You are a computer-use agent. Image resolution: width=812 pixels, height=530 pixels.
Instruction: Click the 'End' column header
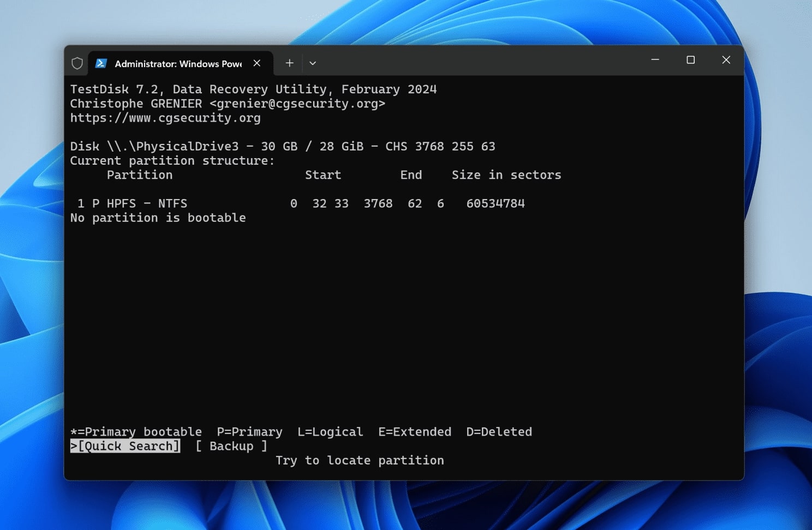(x=411, y=175)
